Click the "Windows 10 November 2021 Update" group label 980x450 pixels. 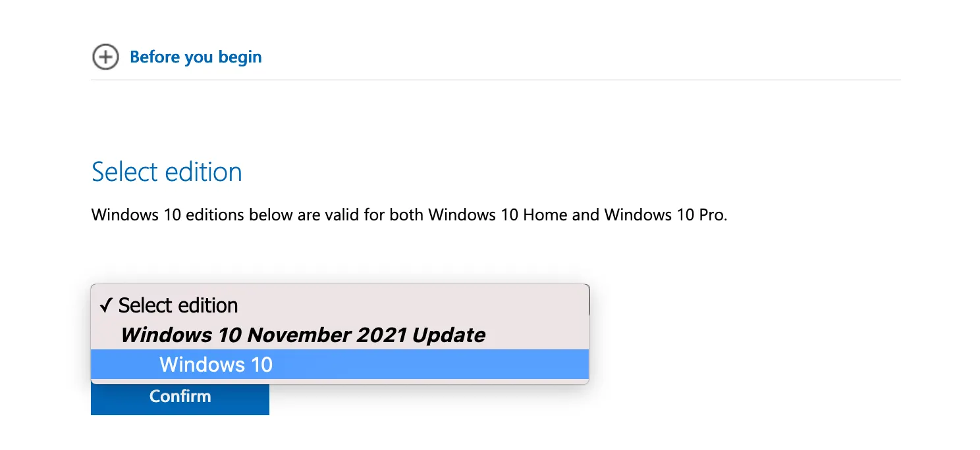pyautogui.click(x=303, y=336)
